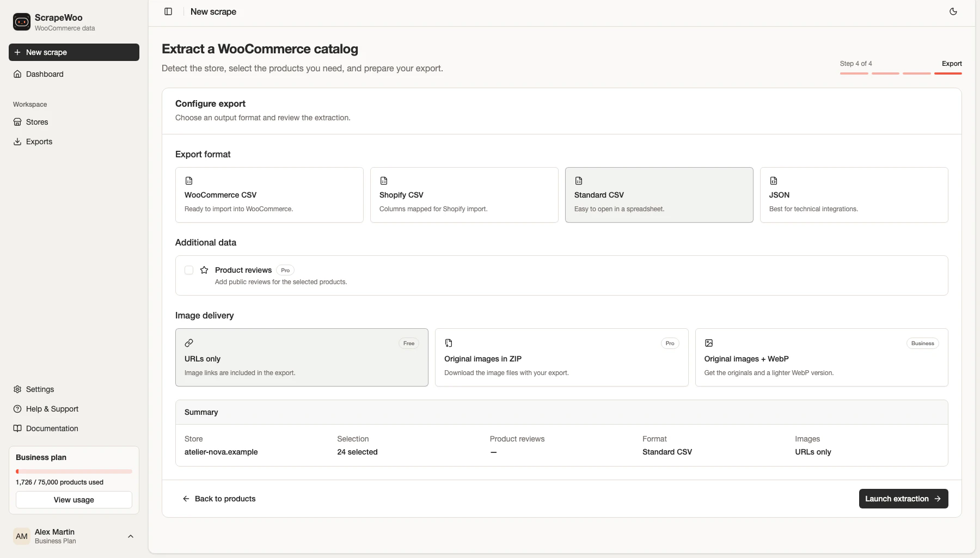The image size is (980, 558).
Task: Click the Back to products arrow icon
Action: click(x=186, y=499)
